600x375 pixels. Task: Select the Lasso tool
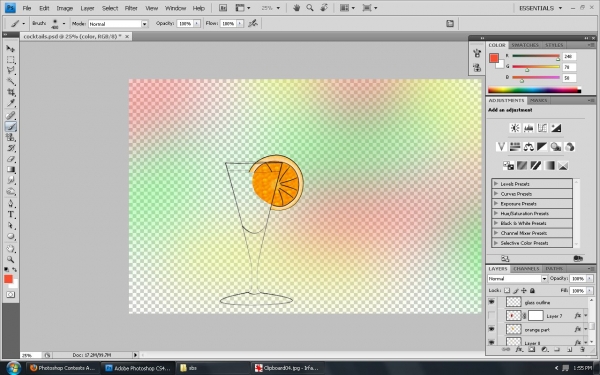click(10, 70)
